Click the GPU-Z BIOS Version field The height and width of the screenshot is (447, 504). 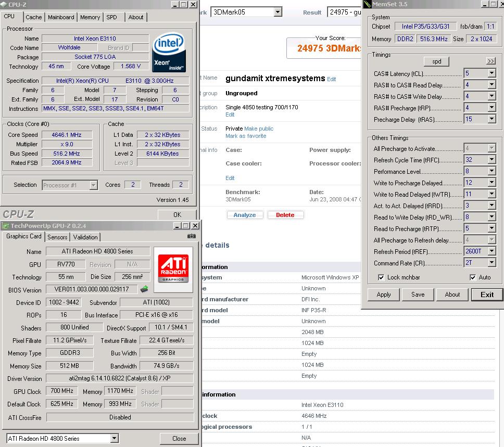tap(92, 289)
